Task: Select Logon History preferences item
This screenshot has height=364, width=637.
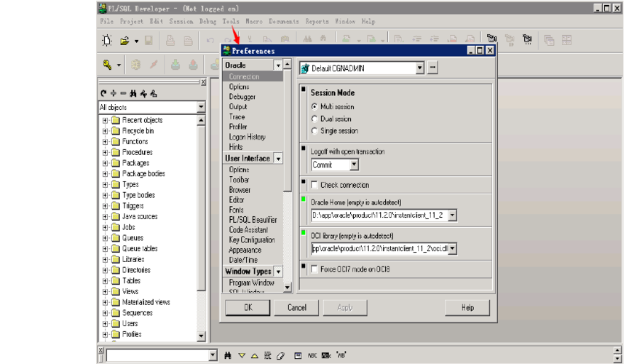Action: [x=247, y=137]
